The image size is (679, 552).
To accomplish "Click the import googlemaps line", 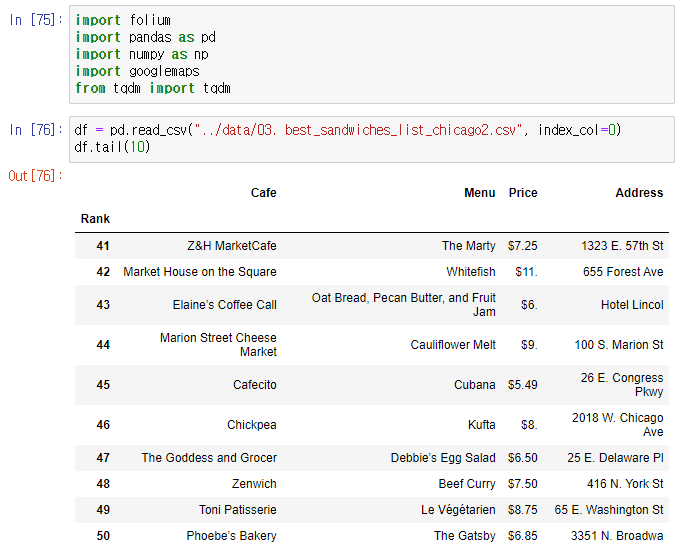I will [x=137, y=71].
